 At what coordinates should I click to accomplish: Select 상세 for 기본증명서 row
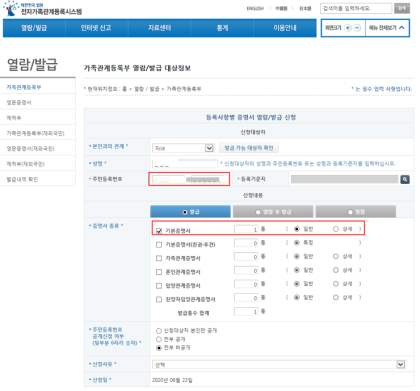point(336,229)
